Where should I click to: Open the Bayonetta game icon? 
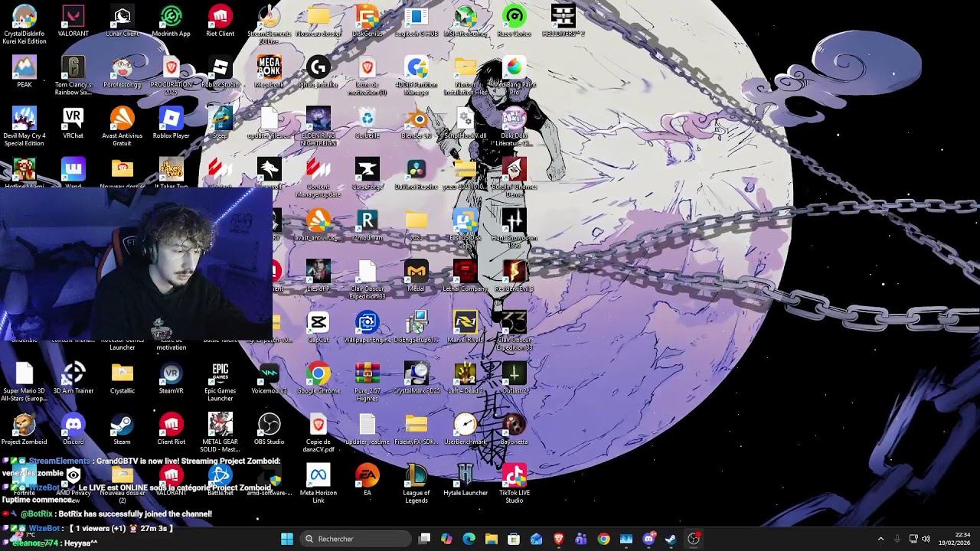click(514, 429)
